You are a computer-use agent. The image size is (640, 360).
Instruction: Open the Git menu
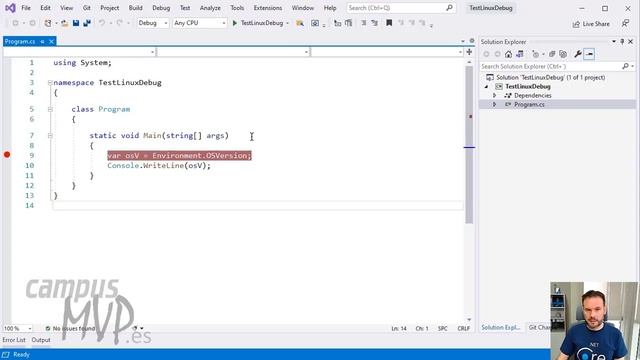tap(87, 8)
